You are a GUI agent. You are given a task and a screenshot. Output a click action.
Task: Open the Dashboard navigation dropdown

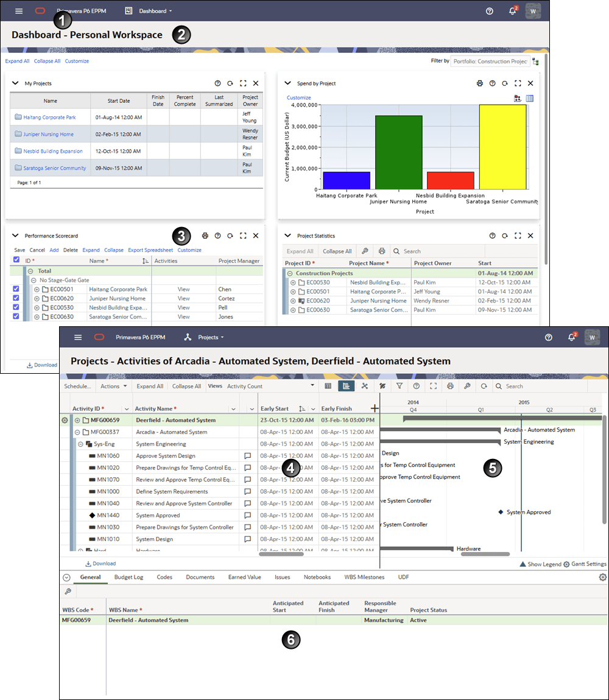click(149, 11)
